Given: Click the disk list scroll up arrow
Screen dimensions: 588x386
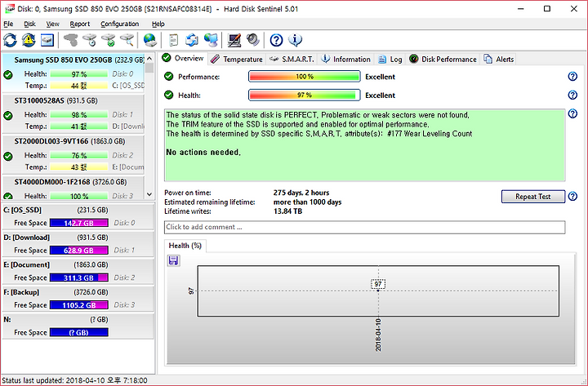Looking at the screenshot, I should pos(149,59).
